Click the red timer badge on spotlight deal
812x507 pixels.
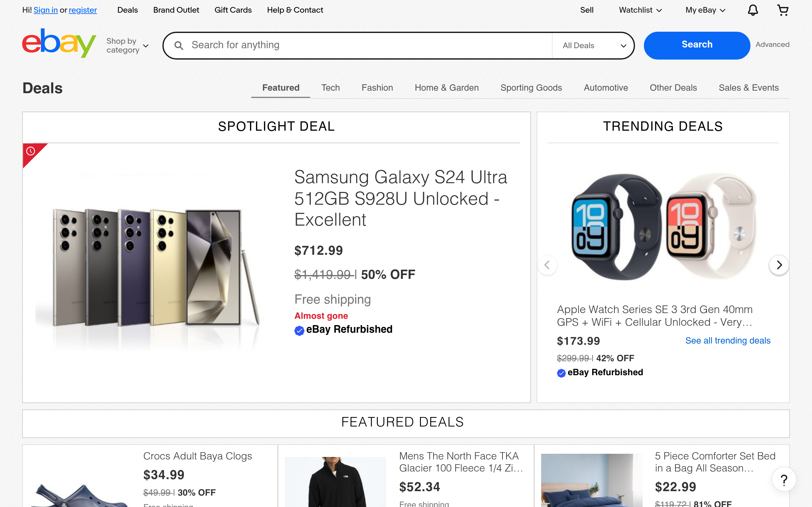31,151
